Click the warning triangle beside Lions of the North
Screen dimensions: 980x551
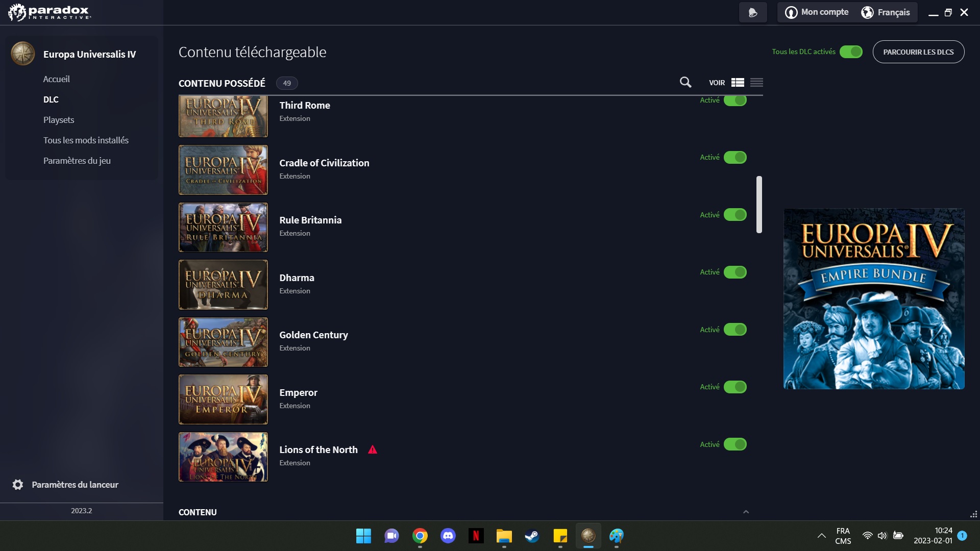[373, 449]
